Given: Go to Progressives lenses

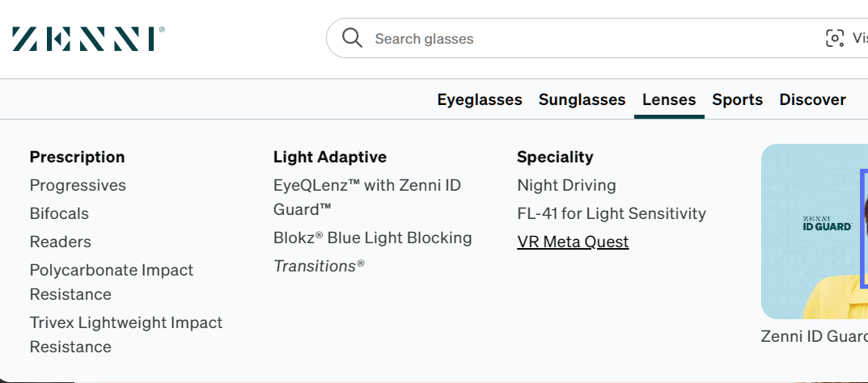Looking at the screenshot, I should click(x=78, y=185).
